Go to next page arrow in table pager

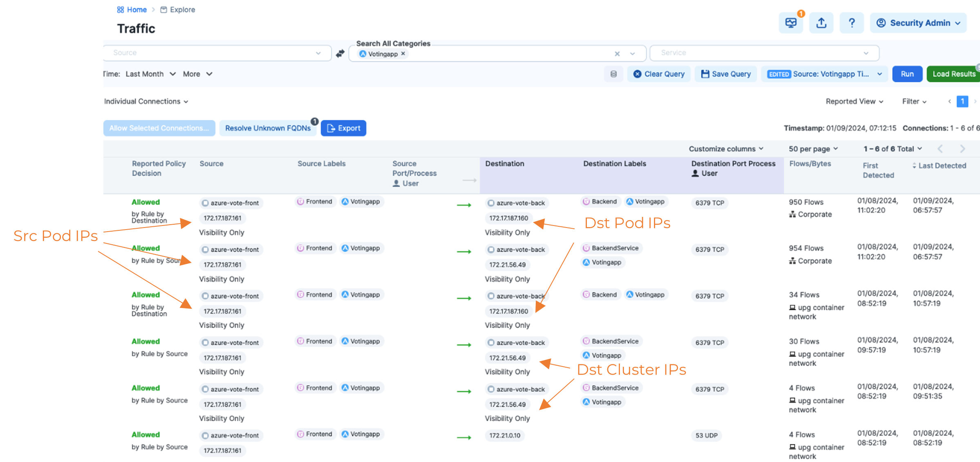962,149
